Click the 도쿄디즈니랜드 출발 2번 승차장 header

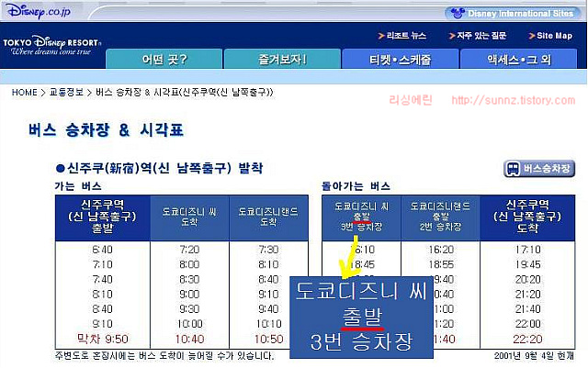click(441, 217)
